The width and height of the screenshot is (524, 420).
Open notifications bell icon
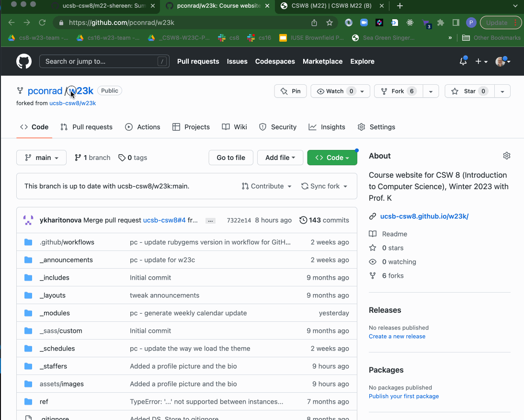pos(463,61)
